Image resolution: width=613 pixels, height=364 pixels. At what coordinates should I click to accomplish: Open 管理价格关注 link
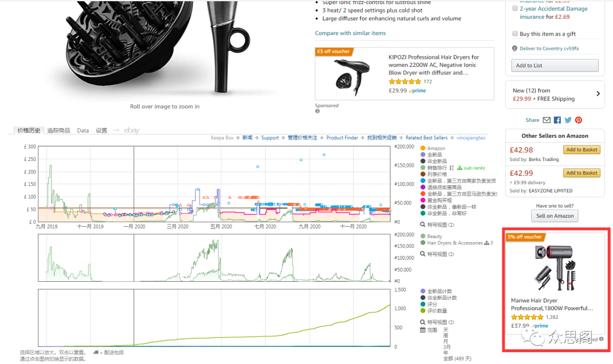point(303,138)
